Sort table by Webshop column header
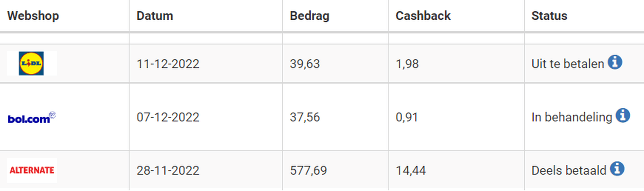Image resolution: width=644 pixels, height=191 pixels. point(33,16)
